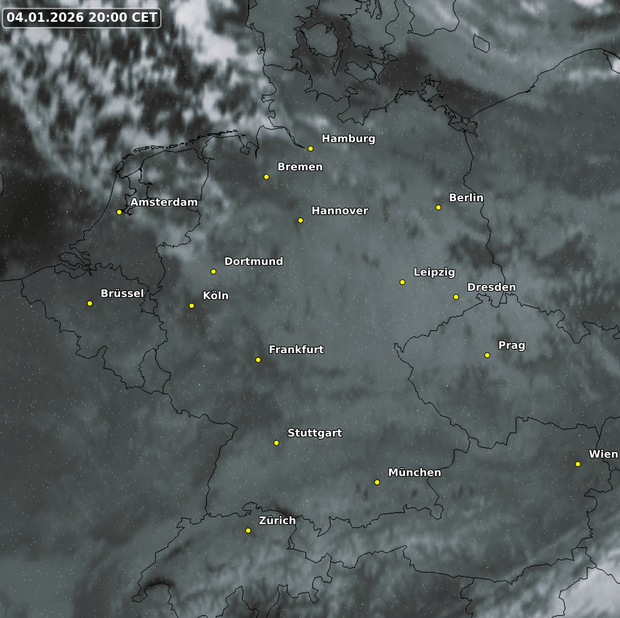Select the Dortmund city name label
620x618 pixels.
tap(253, 262)
